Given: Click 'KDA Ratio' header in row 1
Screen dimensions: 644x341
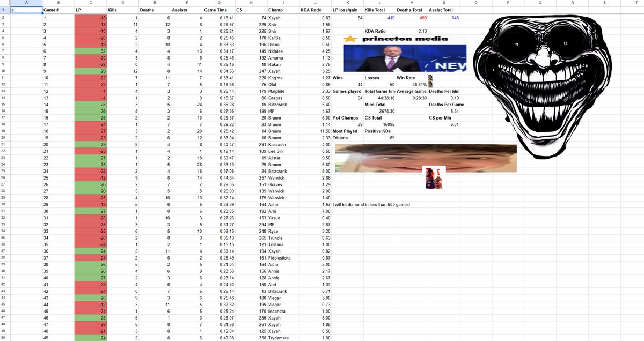Looking at the screenshot, I should pos(315,10).
